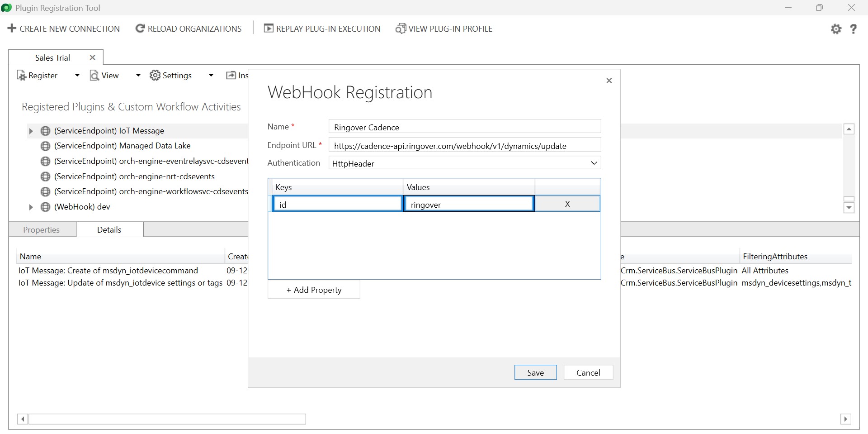Close the Sales Trial tab with its X

click(x=93, y=57)
